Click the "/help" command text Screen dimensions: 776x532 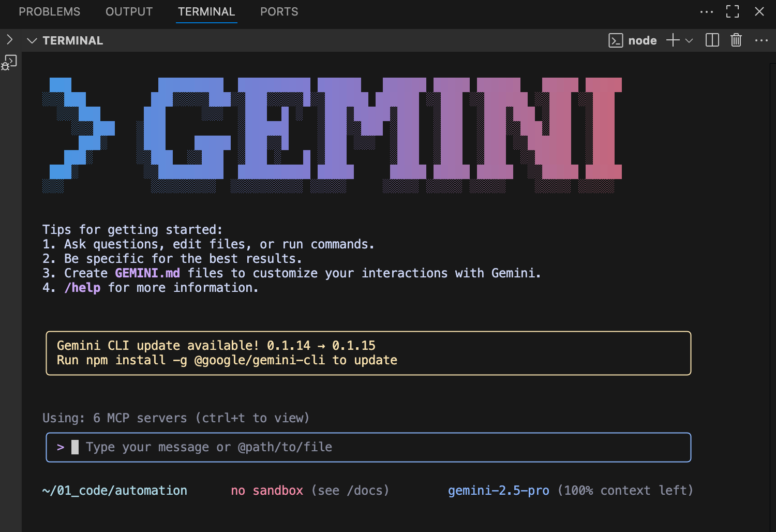tap(82, 288)
